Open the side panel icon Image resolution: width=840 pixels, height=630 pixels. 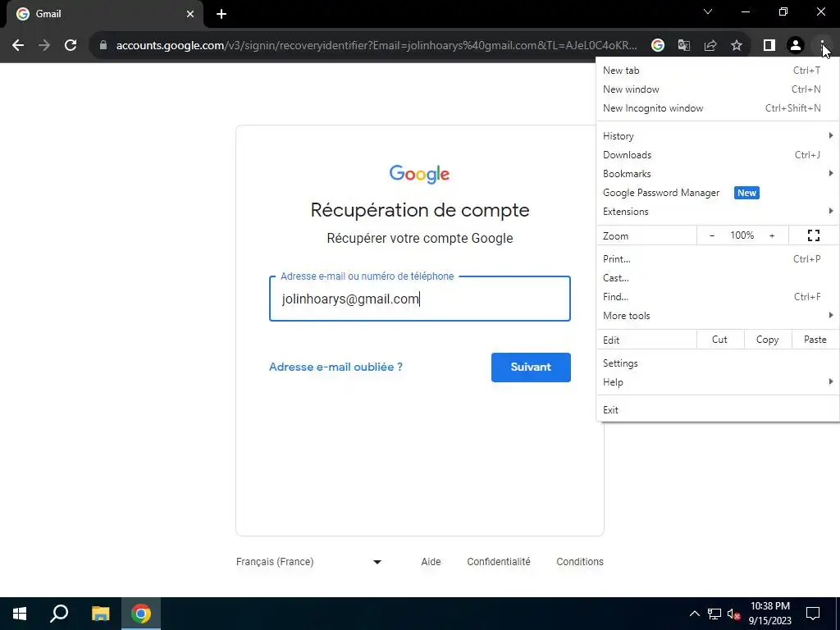coord(769,46)
